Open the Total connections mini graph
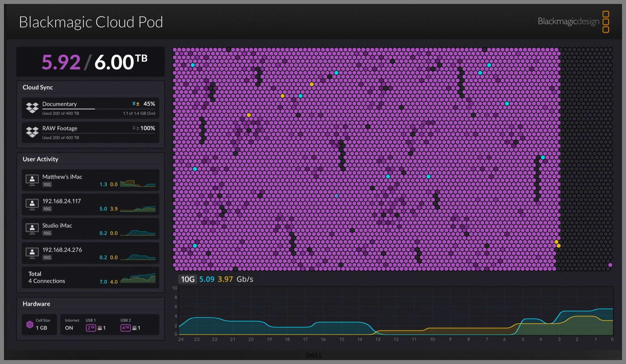This screenshot has height=364, width=626. (x=138, y=278)
